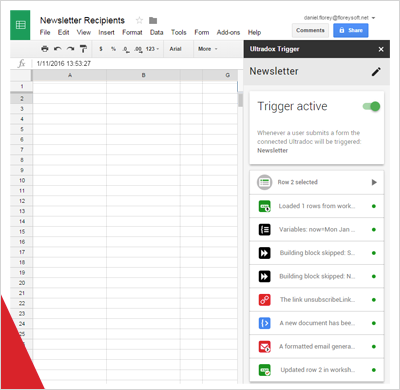Decrease decimal places

pyautogui.click(x=126, y=49)
